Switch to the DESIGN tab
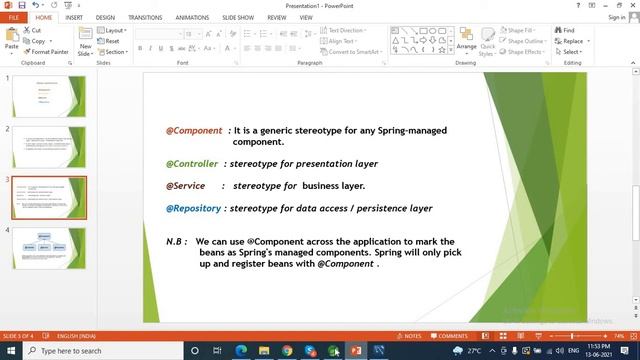640x360 pixels. tap(105, 18)
